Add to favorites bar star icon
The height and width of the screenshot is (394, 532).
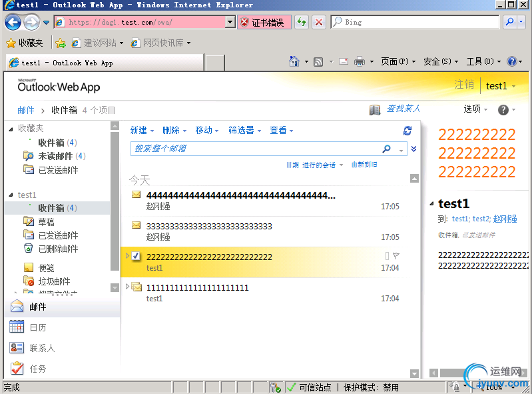[61, 43]
